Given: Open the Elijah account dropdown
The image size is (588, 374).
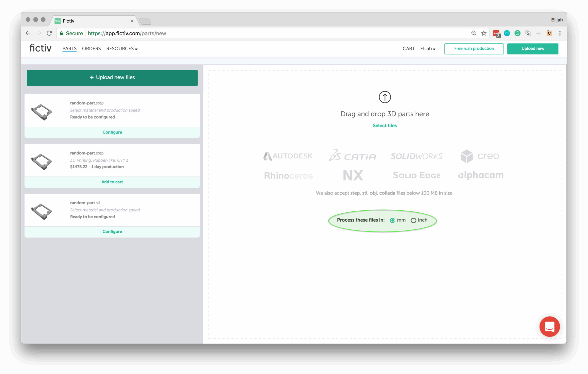Looking at the screenshot, I should tap(428, 49).
